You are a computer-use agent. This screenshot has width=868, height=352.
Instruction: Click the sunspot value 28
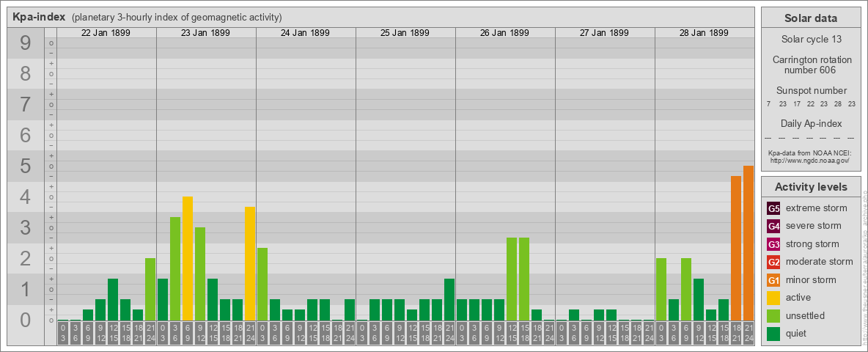pos(838,104)
